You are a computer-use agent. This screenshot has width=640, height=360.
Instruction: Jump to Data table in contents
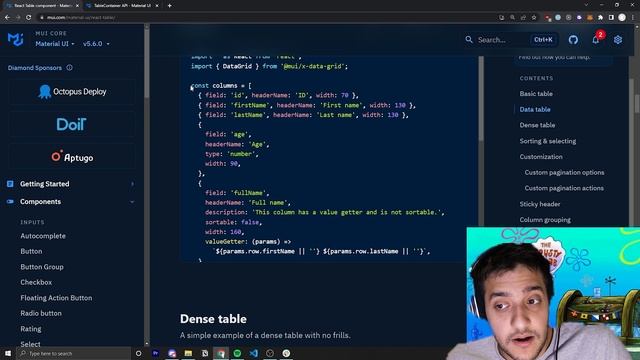pyautogui.click(x=535, y=109)
